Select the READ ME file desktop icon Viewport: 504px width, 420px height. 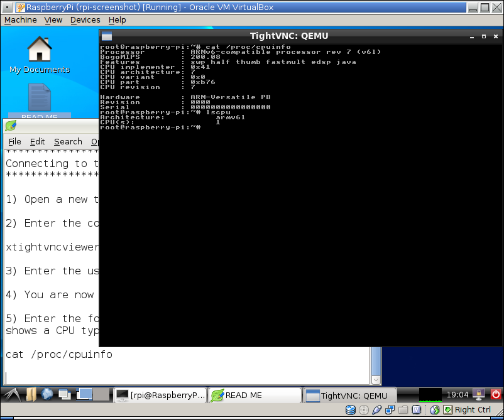click(40, 101)
